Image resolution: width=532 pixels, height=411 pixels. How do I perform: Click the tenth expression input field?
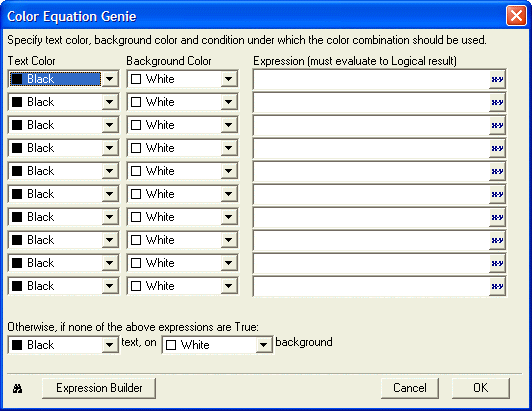372,286
